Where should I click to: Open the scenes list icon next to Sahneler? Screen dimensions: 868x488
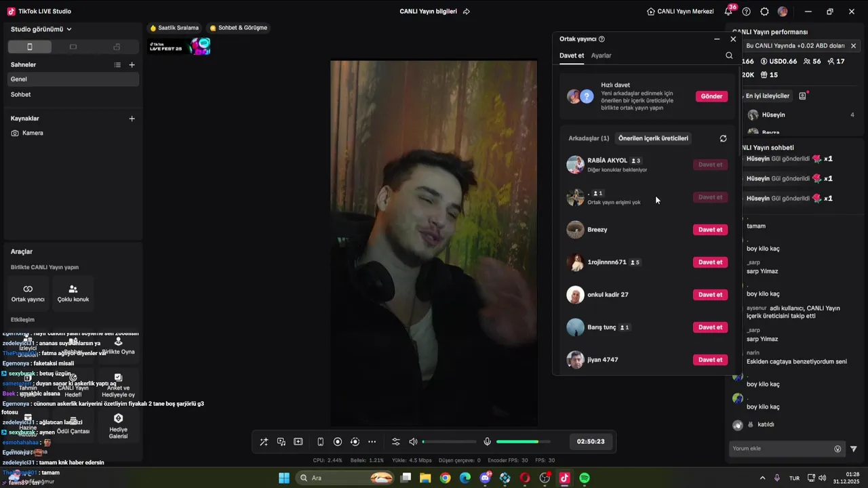click(x=117, y=65)
